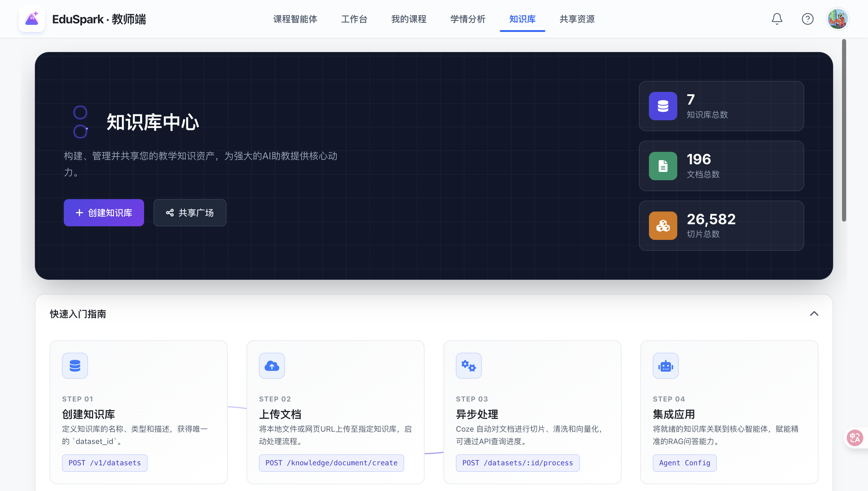Open the 我的课程 tab
The width and height of the screenshot is (868, 491).
409,19
